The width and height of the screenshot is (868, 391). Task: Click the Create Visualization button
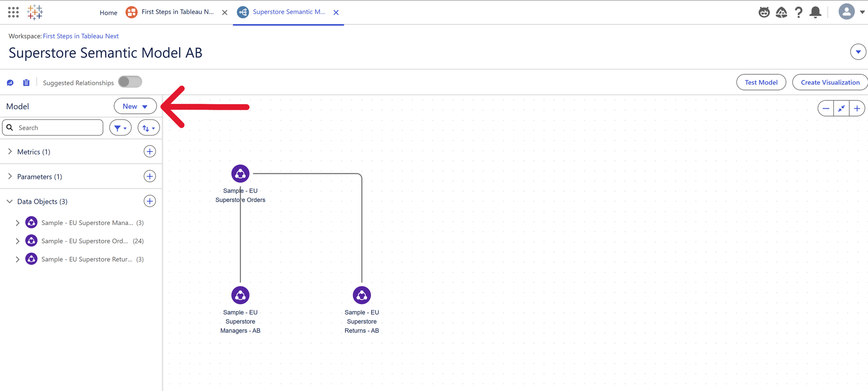(x=830, y=82)
